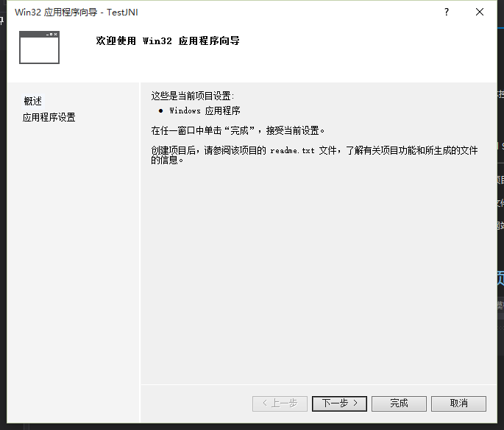Viewport: 504px width, 430px height.
Task: Click the 下一步 button
Action: [339, 403]
